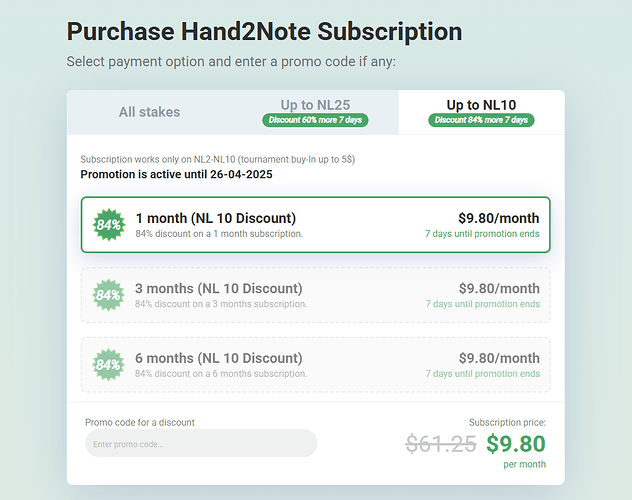Click the $9.80/month price on 1 month plan

point(498,218)
